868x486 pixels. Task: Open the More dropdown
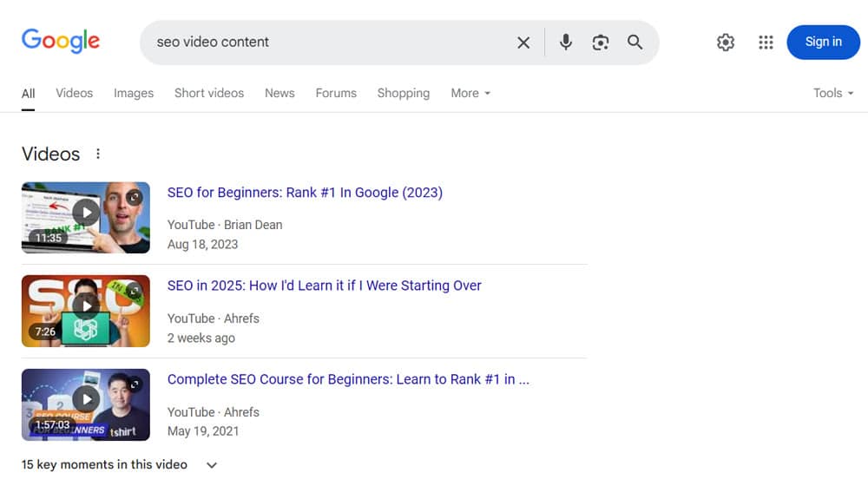[x=470, y=93]
